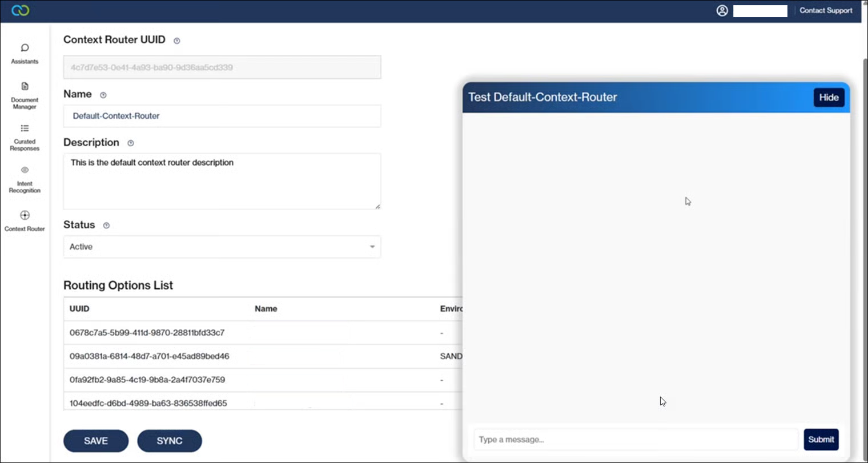Click the Name field Default-Context-Router

click(222, 116)
